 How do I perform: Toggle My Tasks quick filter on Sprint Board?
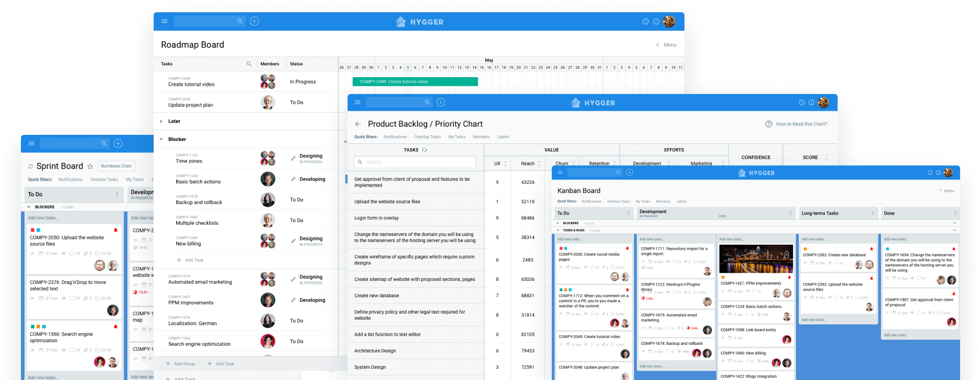click(x=135, y=180)
